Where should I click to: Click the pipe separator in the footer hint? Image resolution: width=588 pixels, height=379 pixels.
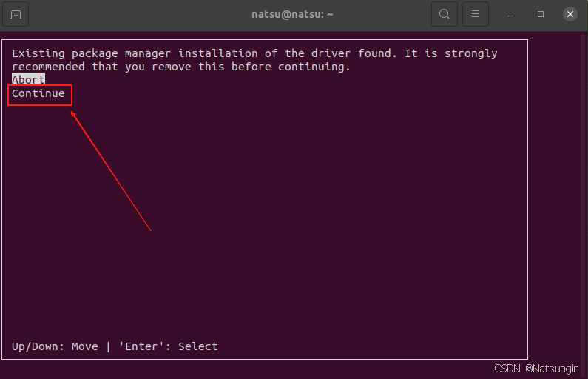(109, 346)
